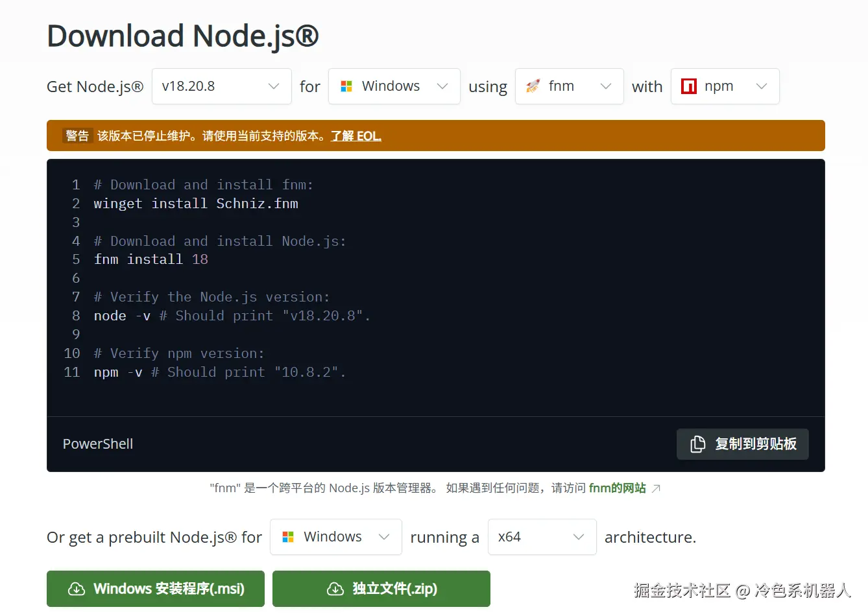
Task: Open the fnm version manager dropdown
Action: [x=570, y=86]
